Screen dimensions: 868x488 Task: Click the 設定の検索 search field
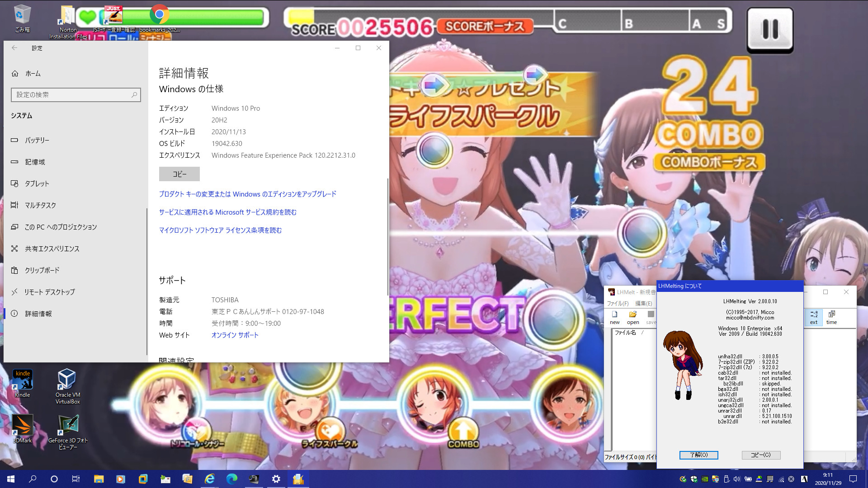point(76,94)
